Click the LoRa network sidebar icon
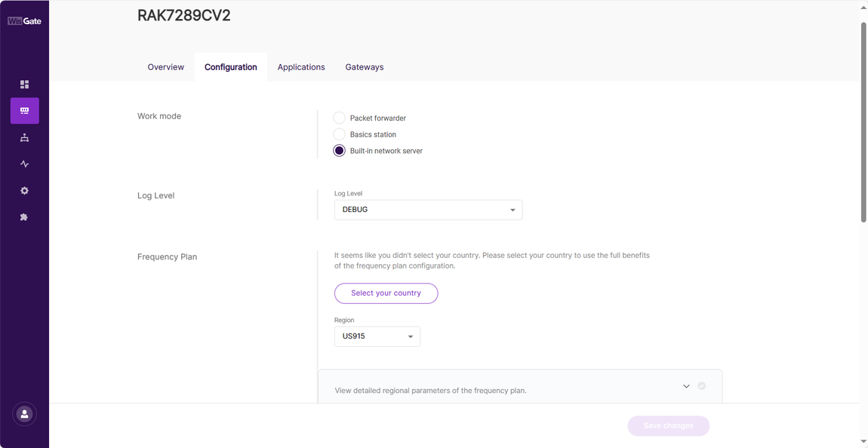868x448 pixels. pos(24,111)
